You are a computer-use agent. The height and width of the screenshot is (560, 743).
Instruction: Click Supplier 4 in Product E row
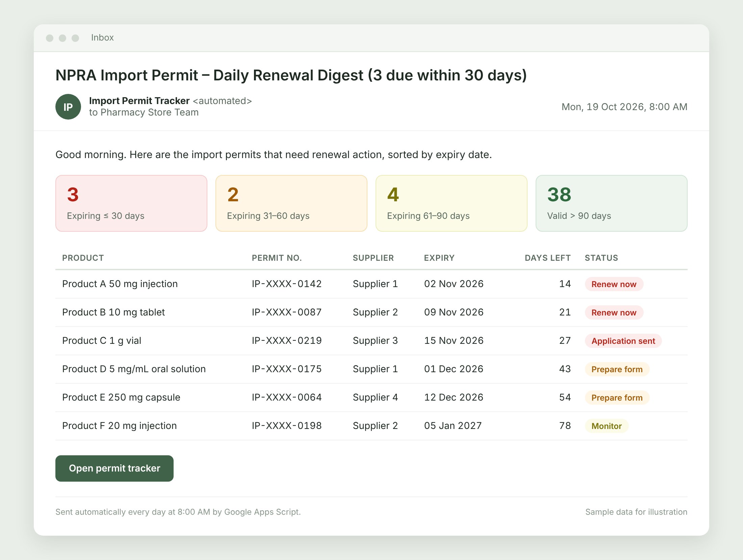[375, 397]
